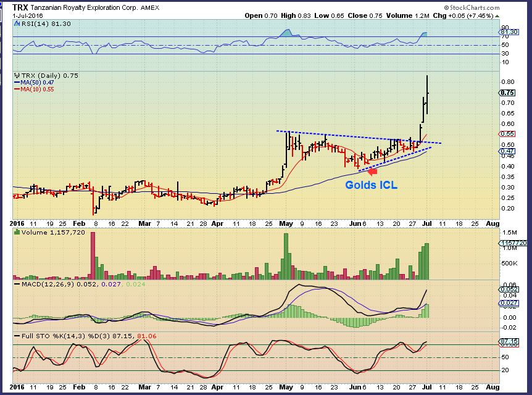This screenshot has width=532, height=395.
Task: Click the 30 level label on the RSI axis
Action: (505, 53)
